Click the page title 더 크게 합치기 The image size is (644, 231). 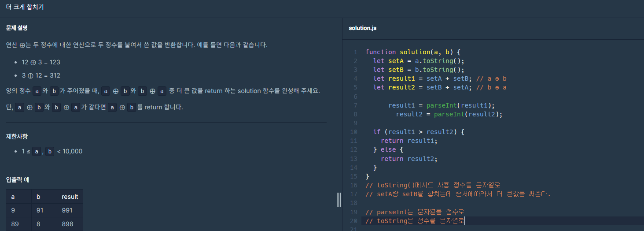(x=25, y=7)
